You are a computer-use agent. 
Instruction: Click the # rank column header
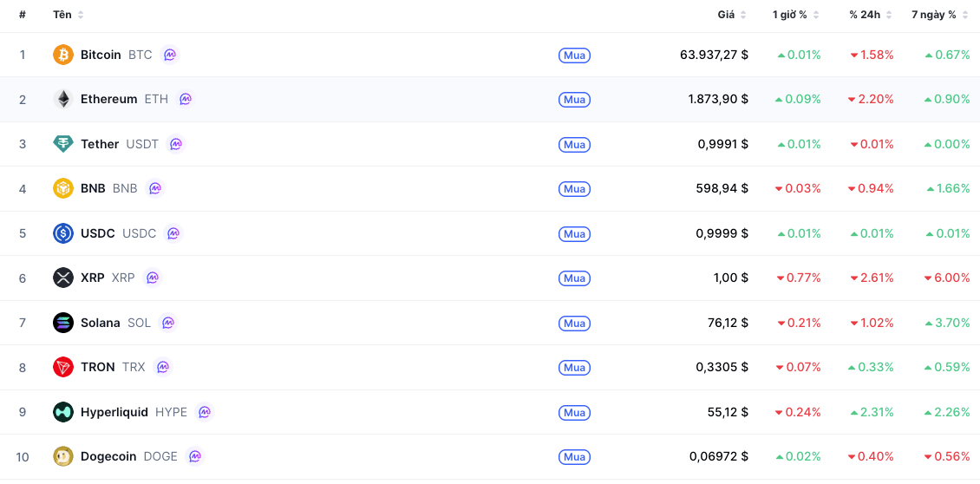point(23,15)
